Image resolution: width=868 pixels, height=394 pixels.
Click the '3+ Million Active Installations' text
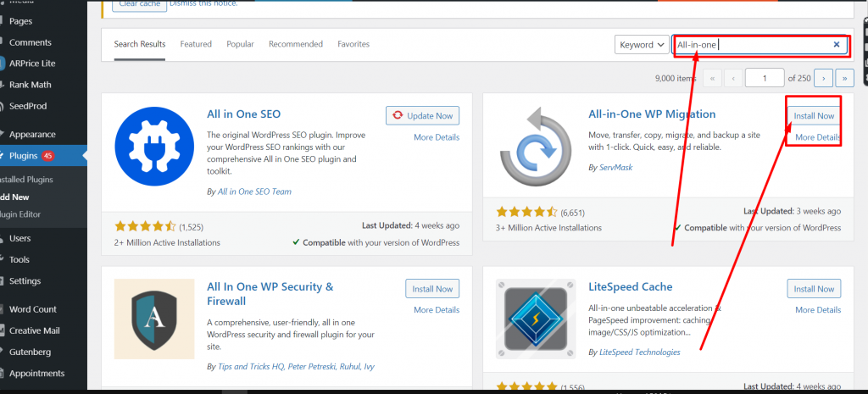point(548,227)
